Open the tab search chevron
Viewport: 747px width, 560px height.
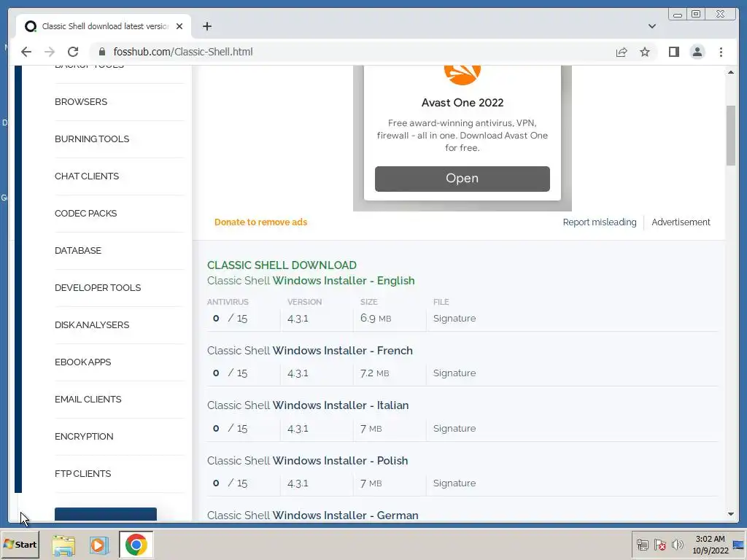coord(651,26)
